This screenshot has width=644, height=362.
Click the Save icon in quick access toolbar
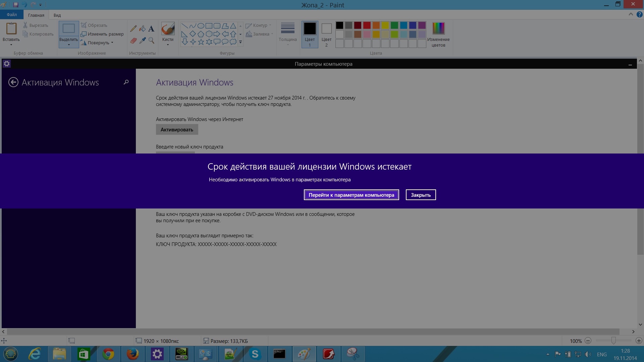pyautogui.click(x=15, y=5)
